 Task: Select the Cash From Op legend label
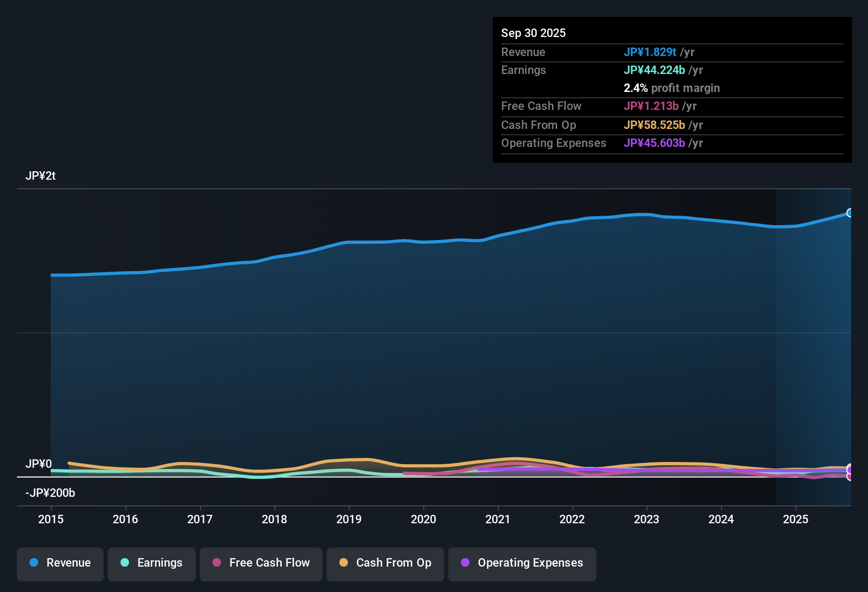(393, 563)
